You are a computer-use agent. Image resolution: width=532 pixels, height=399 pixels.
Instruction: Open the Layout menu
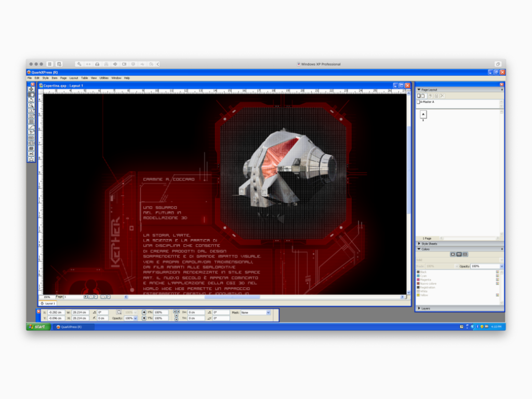tap(74, 78)
